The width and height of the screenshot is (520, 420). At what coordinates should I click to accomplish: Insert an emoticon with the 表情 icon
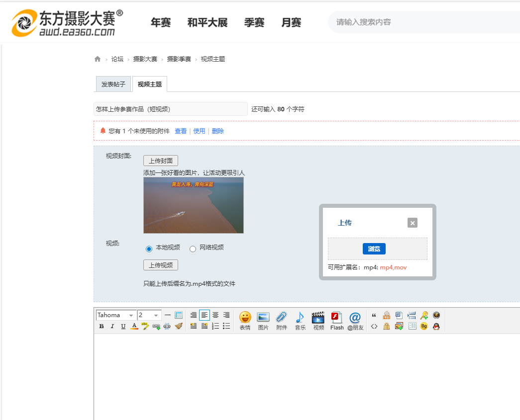click(245, 320)
